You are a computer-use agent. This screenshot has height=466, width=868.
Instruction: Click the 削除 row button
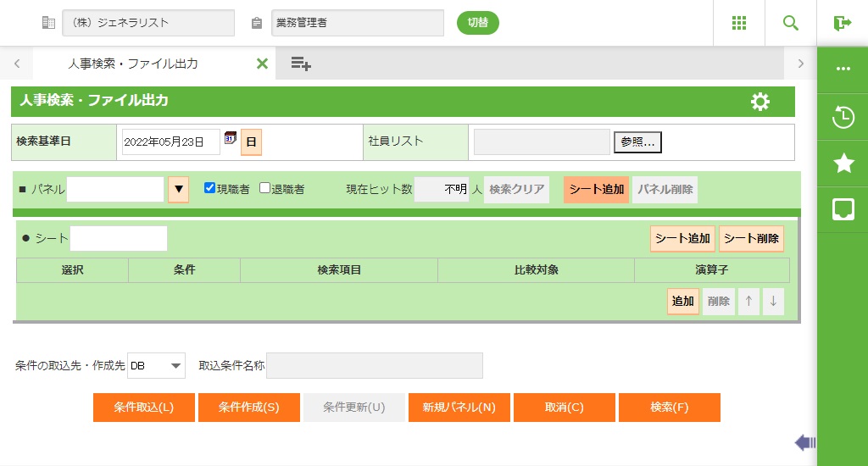pos(719,301)
